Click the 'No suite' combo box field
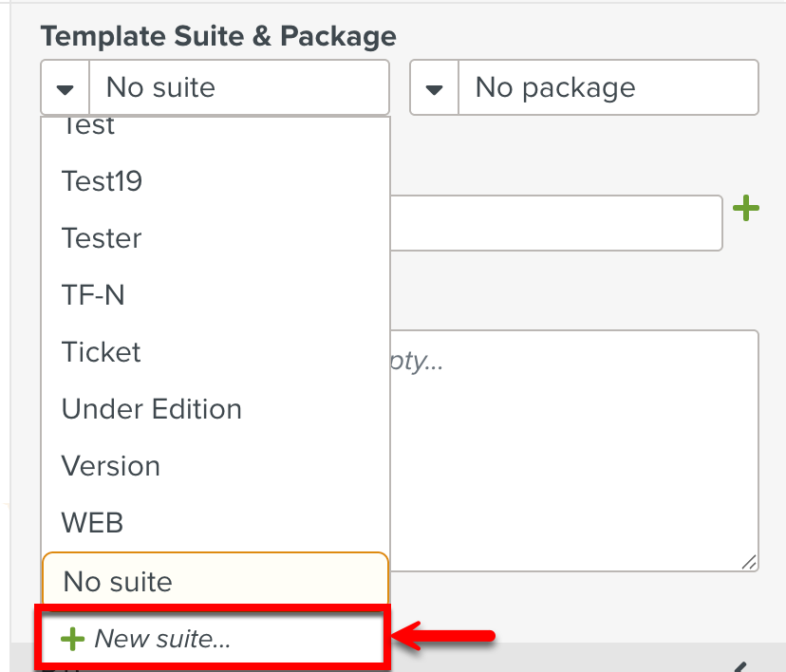The image size is (786, 672). 237,88
